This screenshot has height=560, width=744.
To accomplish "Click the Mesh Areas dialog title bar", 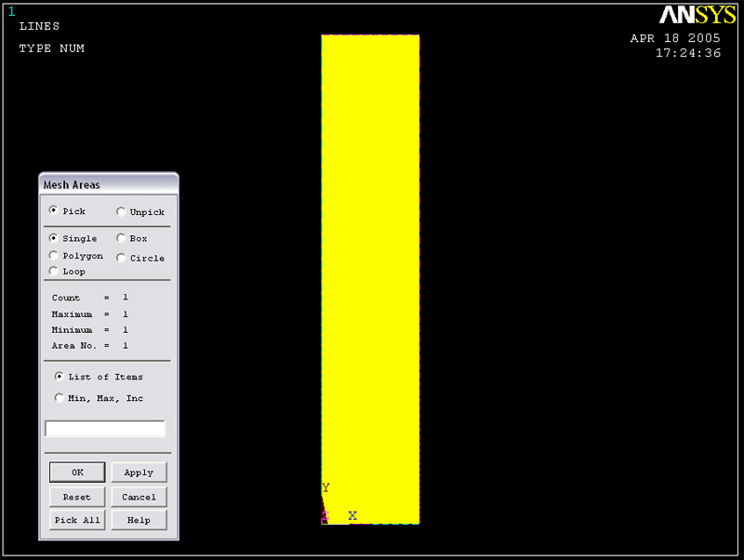I will point(109,184).
